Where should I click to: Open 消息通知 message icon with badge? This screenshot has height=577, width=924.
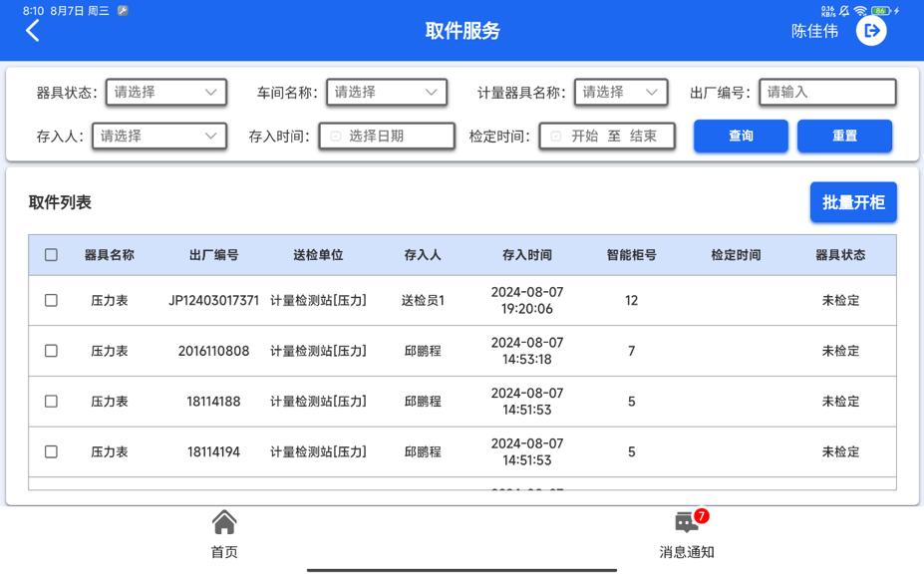pyautogui.click(x=686, y=522)
